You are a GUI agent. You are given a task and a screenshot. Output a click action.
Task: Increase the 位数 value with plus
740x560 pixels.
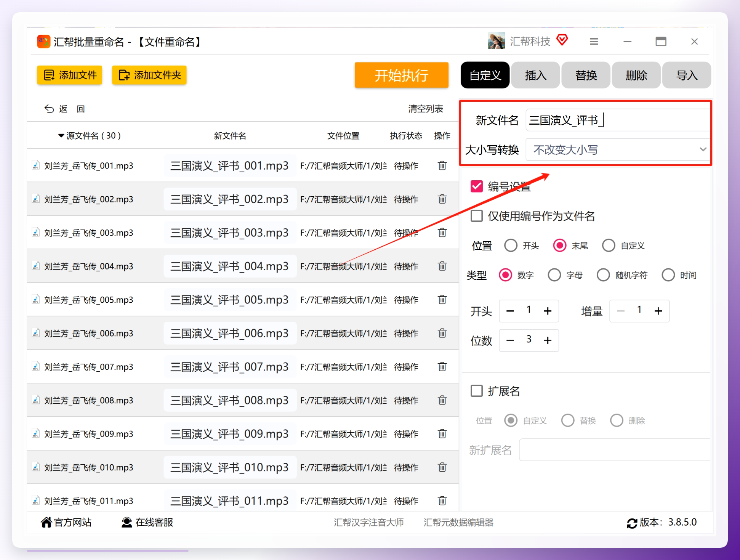[x=548, y=340]
